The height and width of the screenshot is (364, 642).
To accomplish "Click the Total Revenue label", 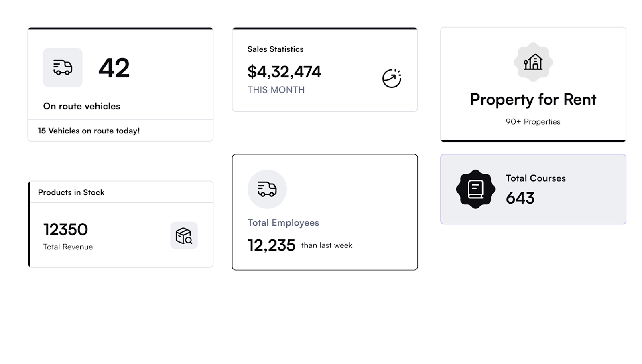I will click(68, 247).
